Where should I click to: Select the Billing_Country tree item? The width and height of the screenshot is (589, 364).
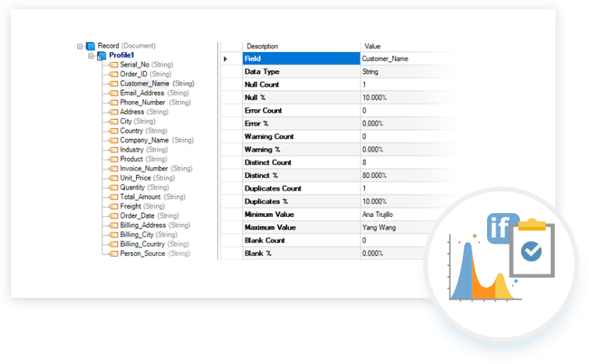click(143, 243)
